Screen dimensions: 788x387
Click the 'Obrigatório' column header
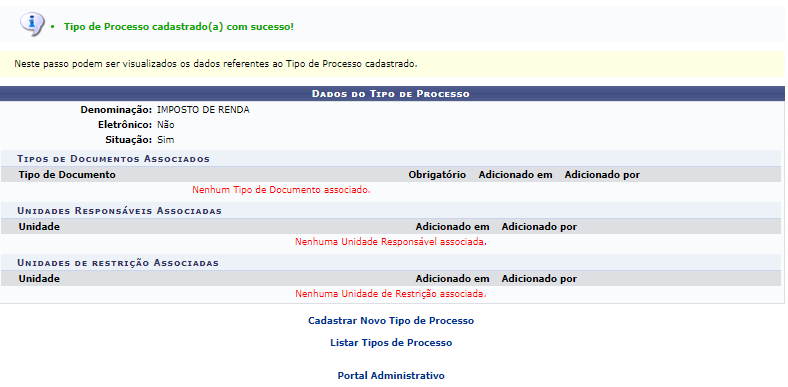tap(437, 175)
